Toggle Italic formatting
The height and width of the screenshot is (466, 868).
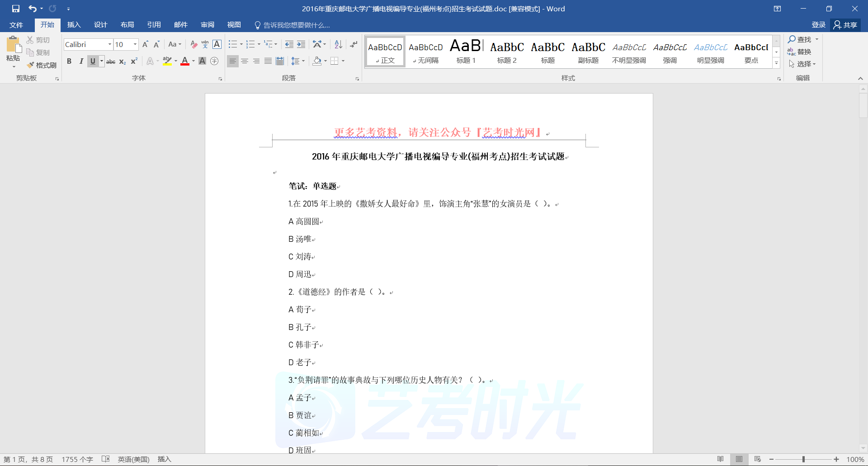[81, 61]
